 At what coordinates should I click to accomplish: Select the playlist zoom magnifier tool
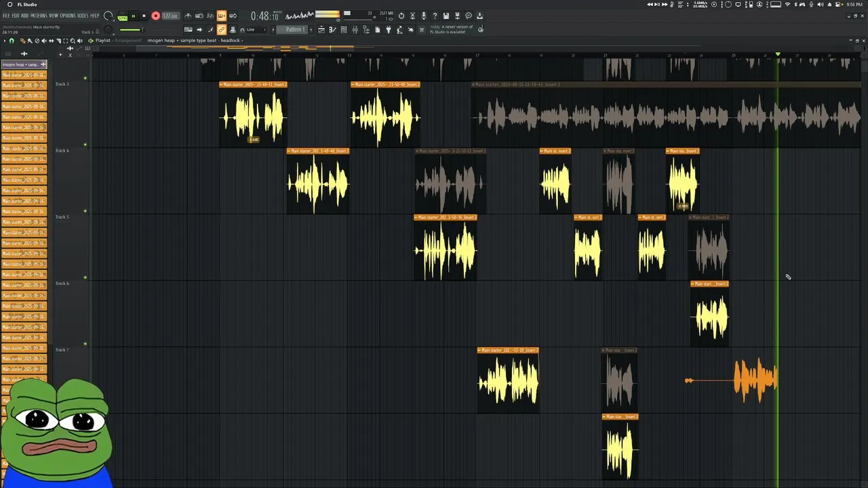point(73,41)
